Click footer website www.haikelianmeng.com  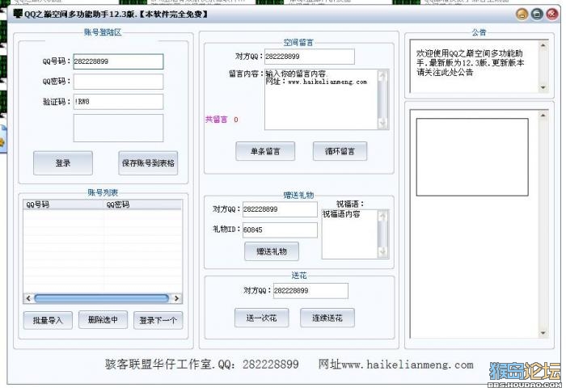tap(408, 365)
